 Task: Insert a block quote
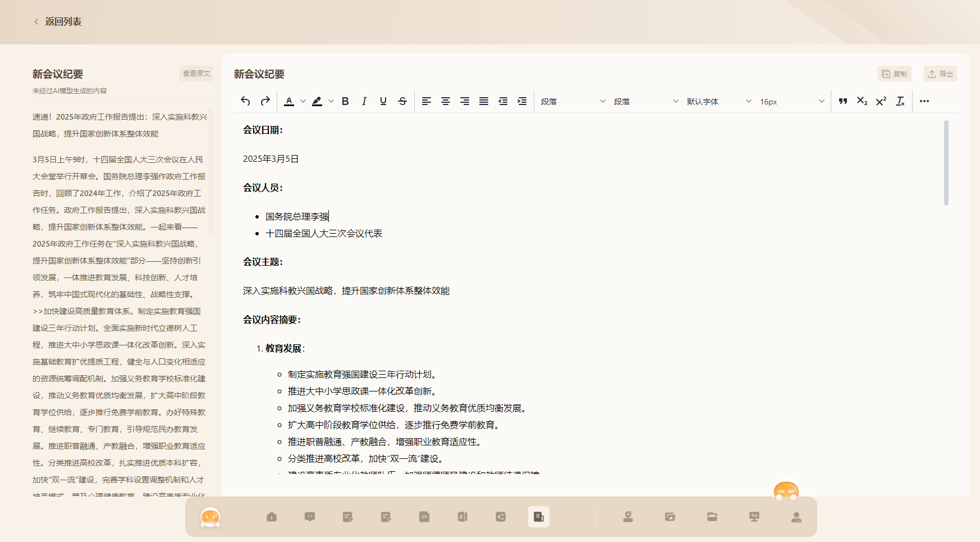coord(842,101)
